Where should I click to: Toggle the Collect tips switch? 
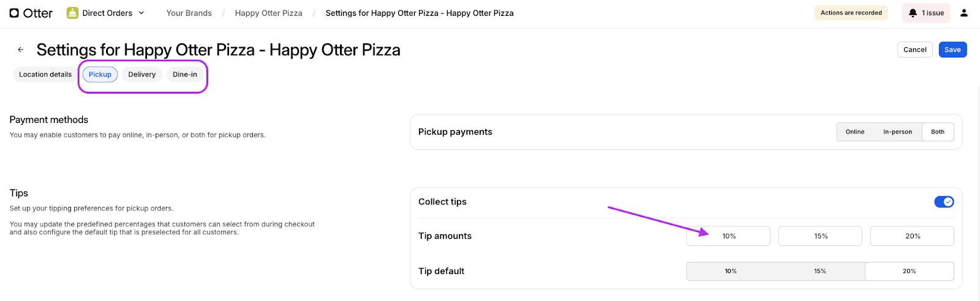click(944, 202)
